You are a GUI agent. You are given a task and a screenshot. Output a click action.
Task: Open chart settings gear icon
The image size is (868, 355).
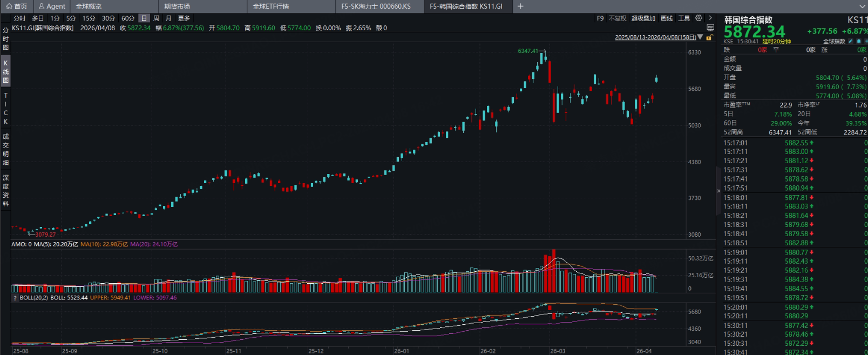tap(699, 18)
